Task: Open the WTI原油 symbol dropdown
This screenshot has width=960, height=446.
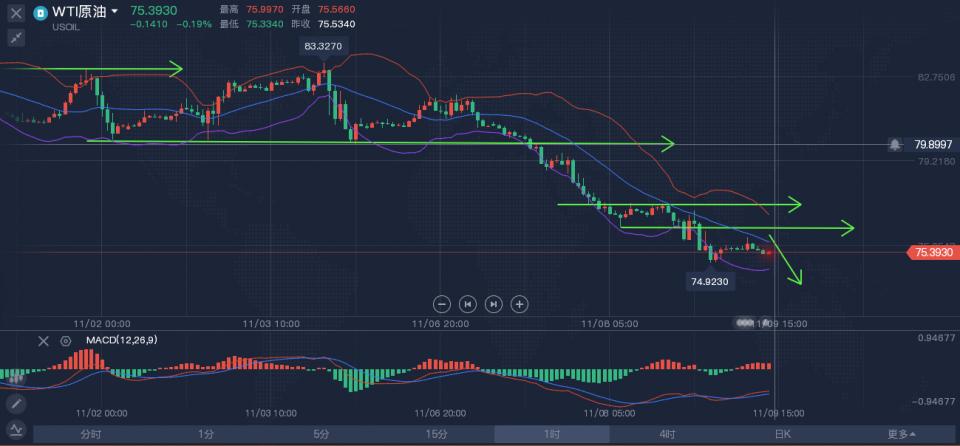Action: click(x=115, y=12)
